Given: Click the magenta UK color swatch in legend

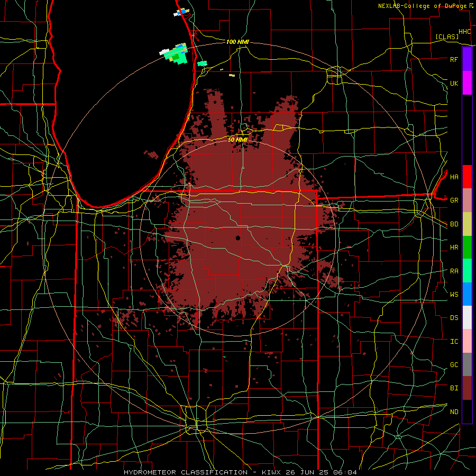Looking at the screenshot, I should (467, 83).
